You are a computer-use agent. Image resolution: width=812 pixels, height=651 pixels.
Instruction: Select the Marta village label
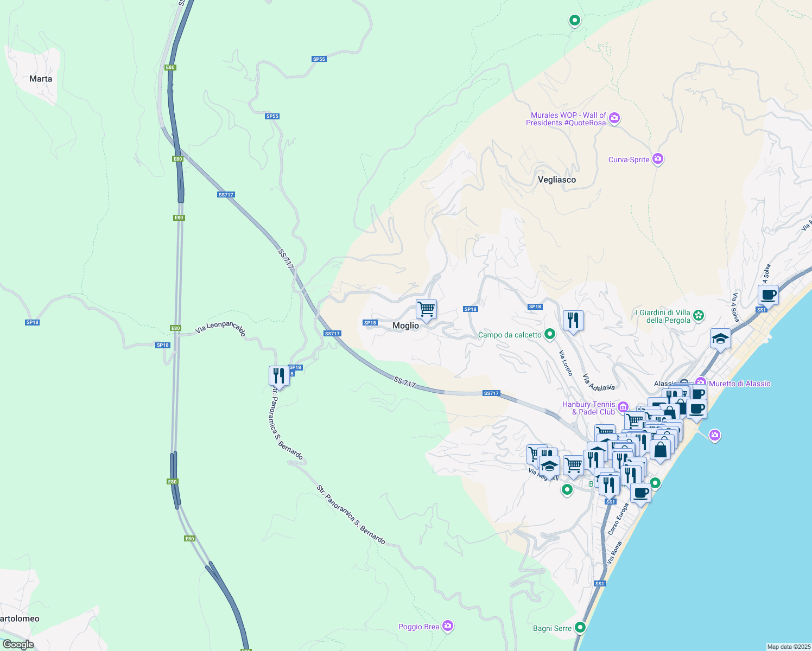[x=41, y=79]
